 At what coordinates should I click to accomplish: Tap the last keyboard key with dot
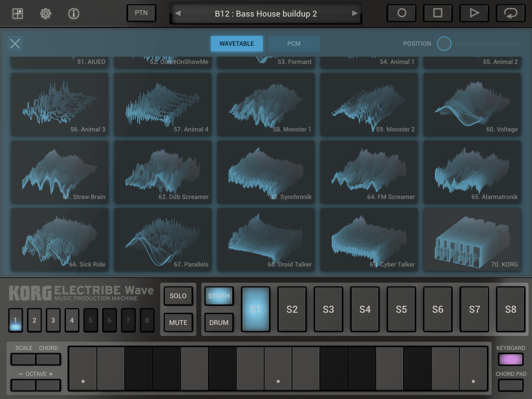click(473, 368)
